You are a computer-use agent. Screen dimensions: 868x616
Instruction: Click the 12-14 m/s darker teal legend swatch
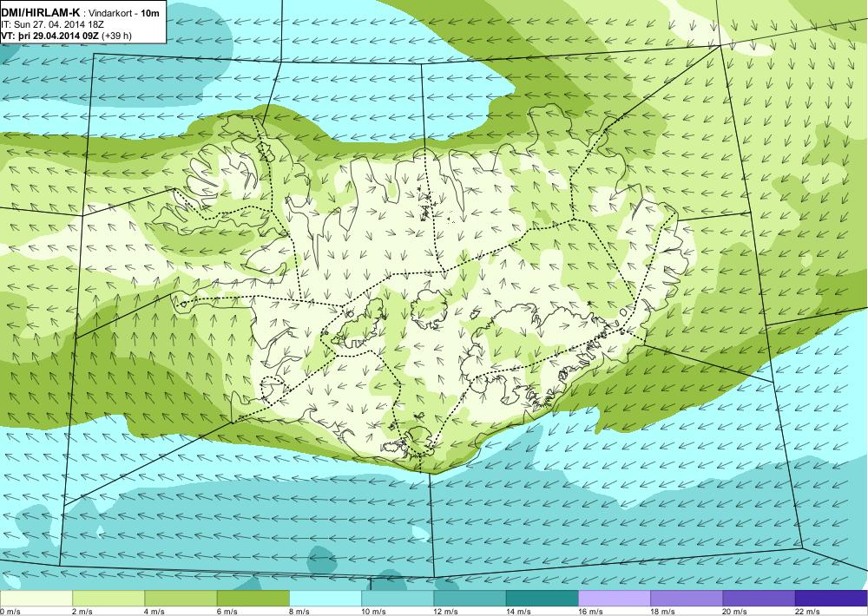470,598
